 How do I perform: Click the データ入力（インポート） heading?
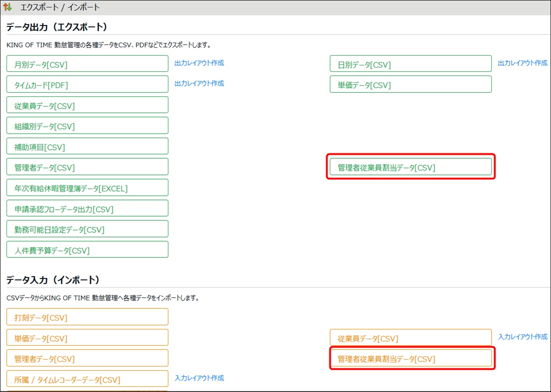pos(53,280)
